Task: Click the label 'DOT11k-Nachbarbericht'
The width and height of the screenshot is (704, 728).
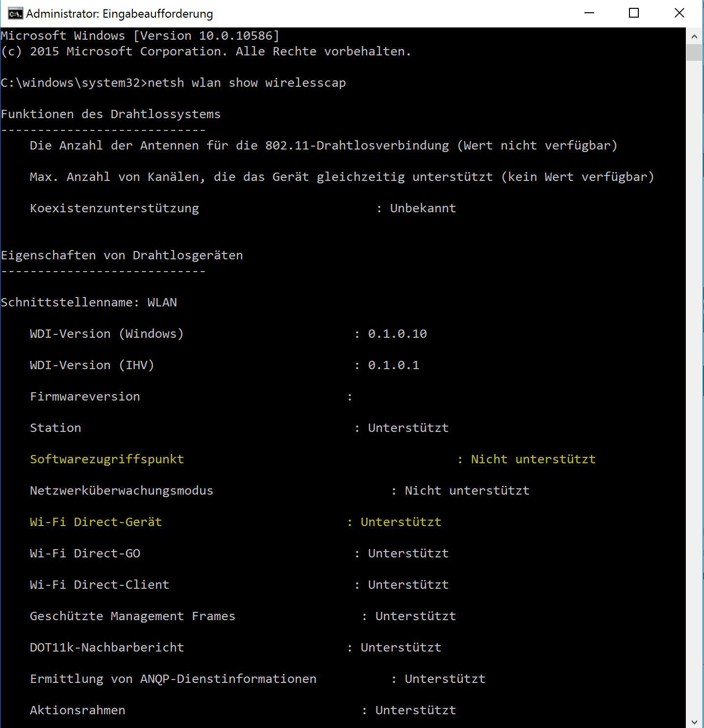Action: pyautogui.click(x=107, y=648)
